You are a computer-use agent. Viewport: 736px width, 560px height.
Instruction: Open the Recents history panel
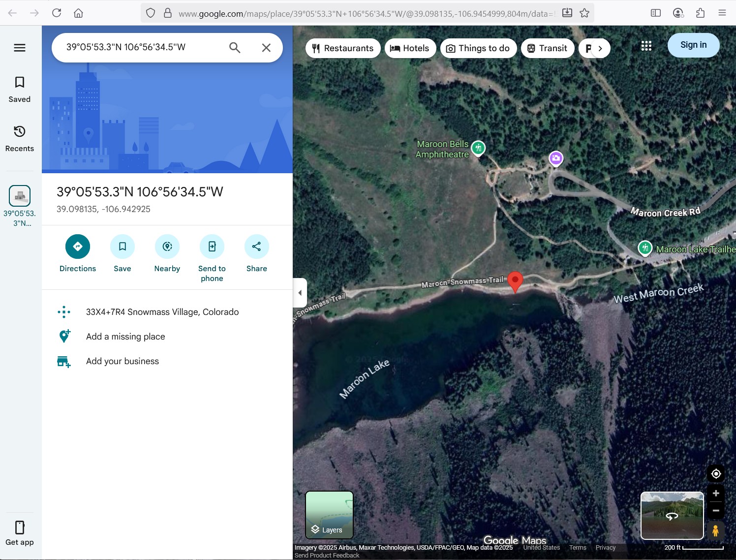click(20, 139)
